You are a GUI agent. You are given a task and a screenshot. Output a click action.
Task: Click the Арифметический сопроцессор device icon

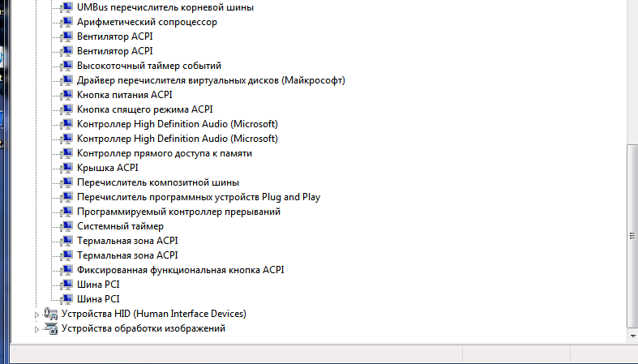coord(67,22)
